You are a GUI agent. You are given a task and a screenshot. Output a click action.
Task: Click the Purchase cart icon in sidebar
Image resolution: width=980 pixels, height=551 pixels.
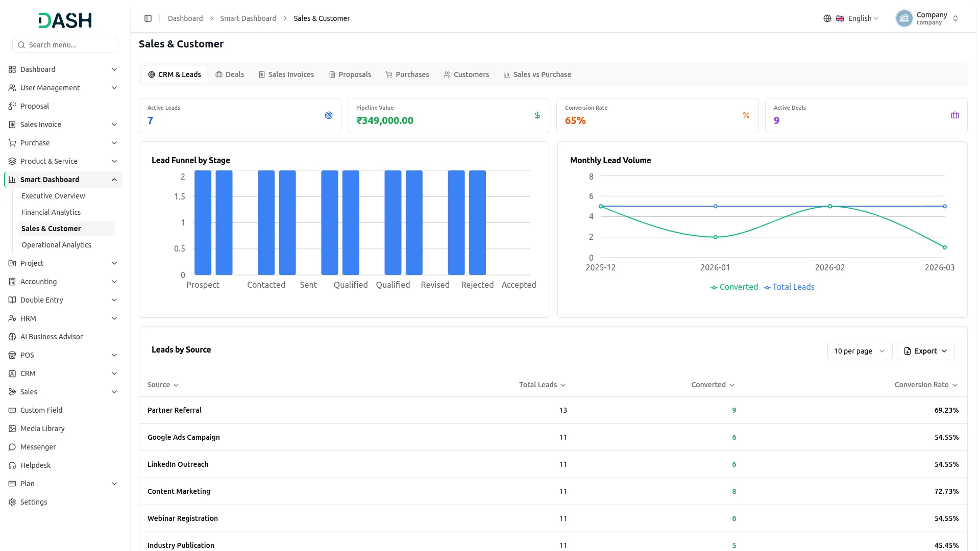click(12, 143)
